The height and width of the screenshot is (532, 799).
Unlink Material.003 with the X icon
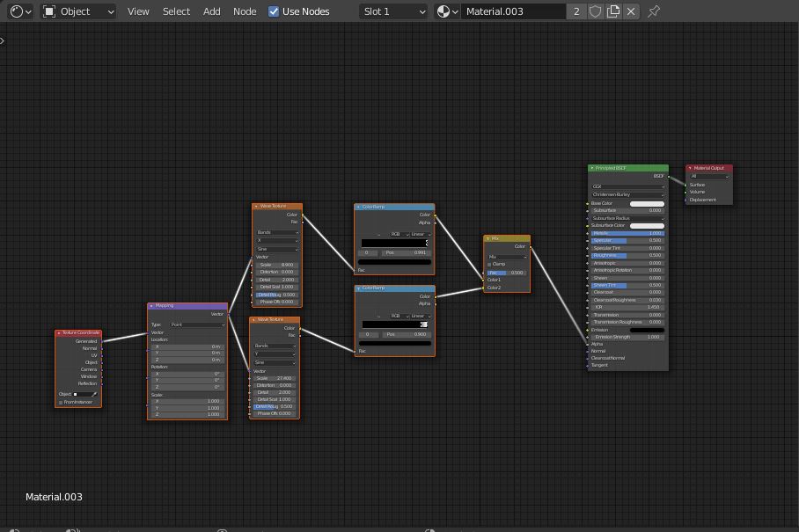click(631, 11)
